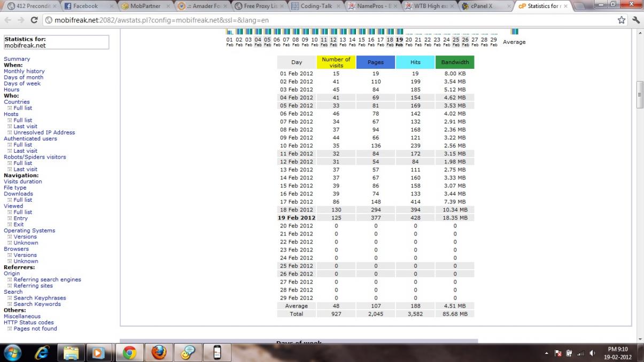Click the browser forward arrow

pyautogui.click(x=20, y=20)
